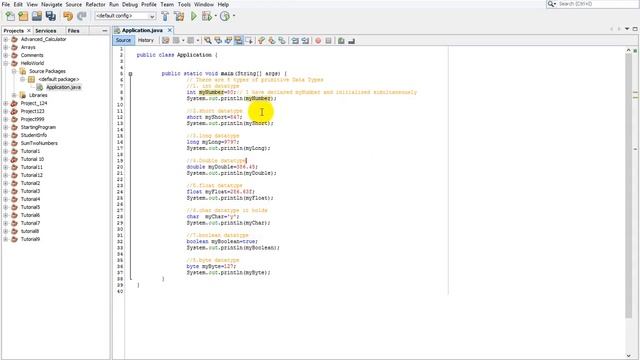Screen dimensions: 640x360
Task: Select the Application.java editor tab
Action: tap(142, 30)
